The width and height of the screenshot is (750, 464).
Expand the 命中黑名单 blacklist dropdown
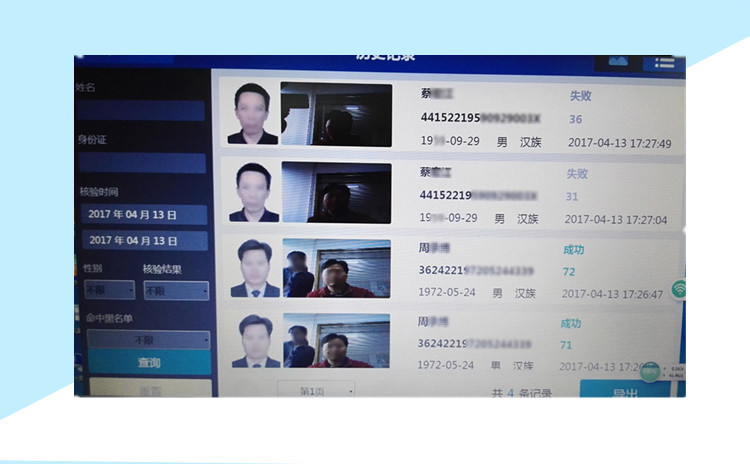pyautogui.click(x=149, y=340)
